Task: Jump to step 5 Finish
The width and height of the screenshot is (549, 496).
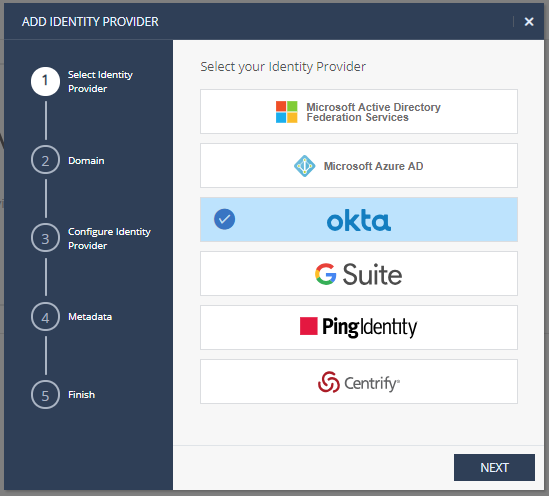Action: tap(45, 395)
